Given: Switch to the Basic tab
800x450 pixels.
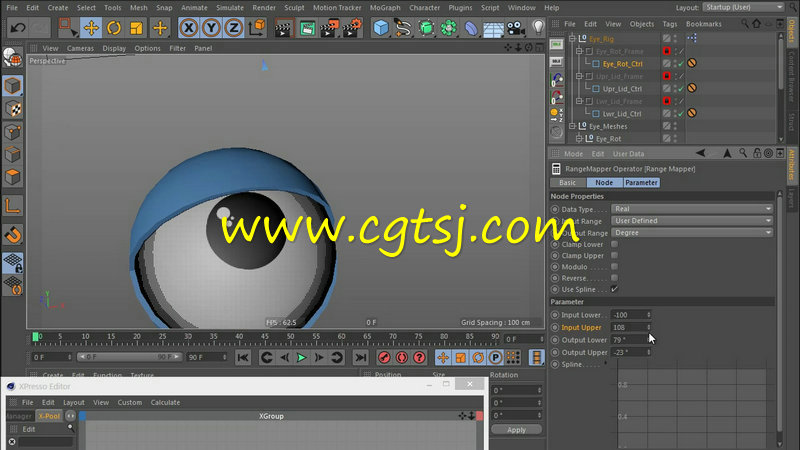Looking at the screenshot, I should point(567,183).
